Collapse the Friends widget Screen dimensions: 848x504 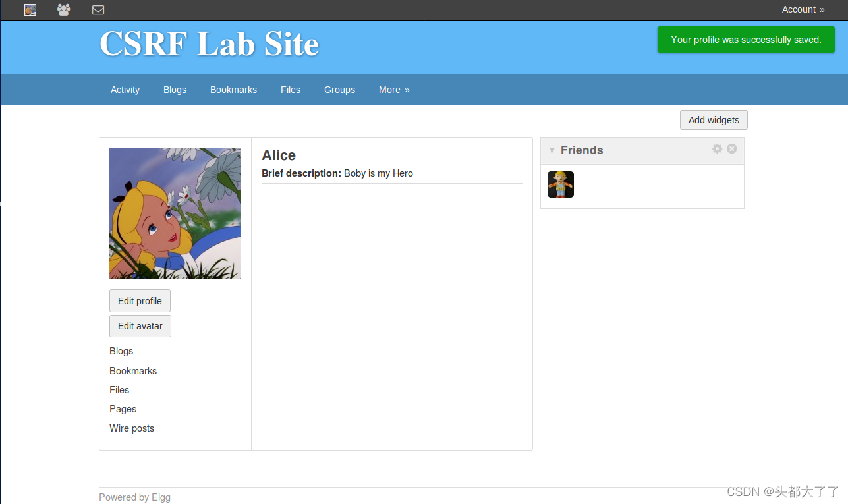(x=551, y=150)
